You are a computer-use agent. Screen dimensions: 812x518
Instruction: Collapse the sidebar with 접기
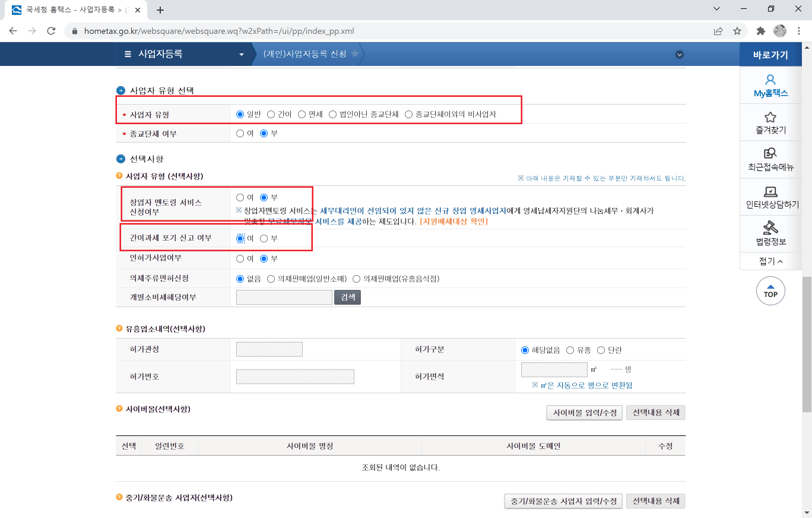(770, 261)
